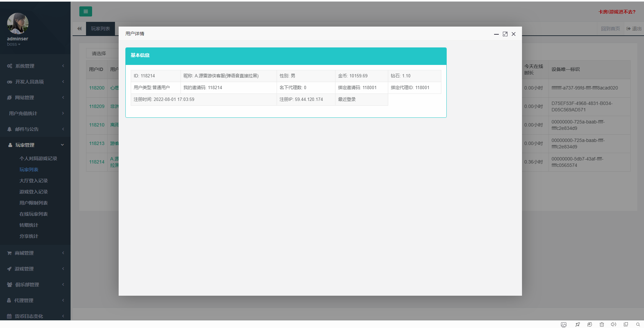Open the 请选择 dropdown
Screen dimensions: 644x328
tap(102, 53)
